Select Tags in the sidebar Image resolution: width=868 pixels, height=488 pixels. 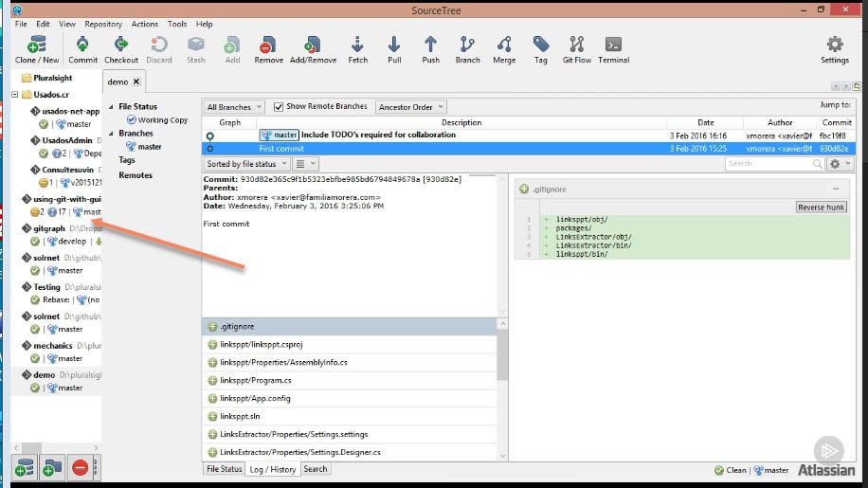click(x=127, y=160)
